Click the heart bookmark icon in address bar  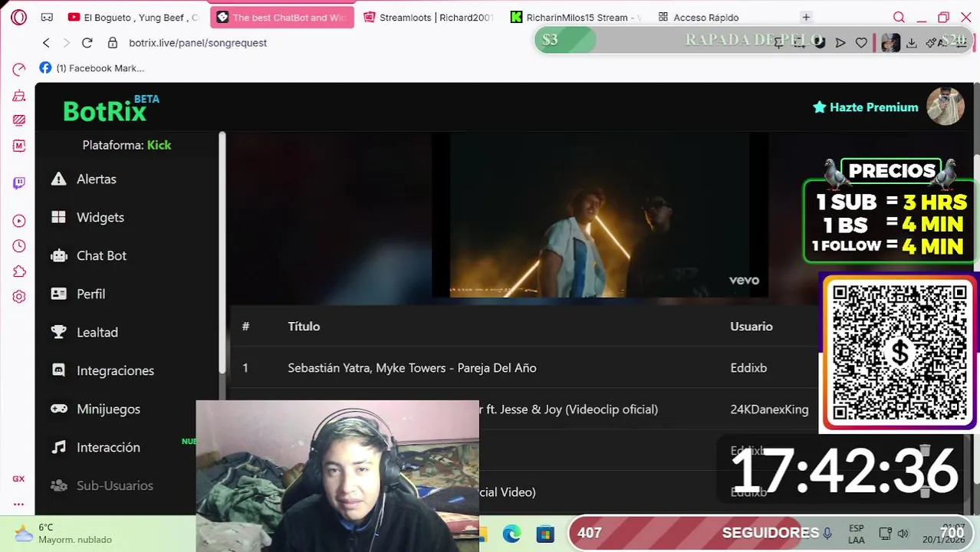tap(861, 43)
